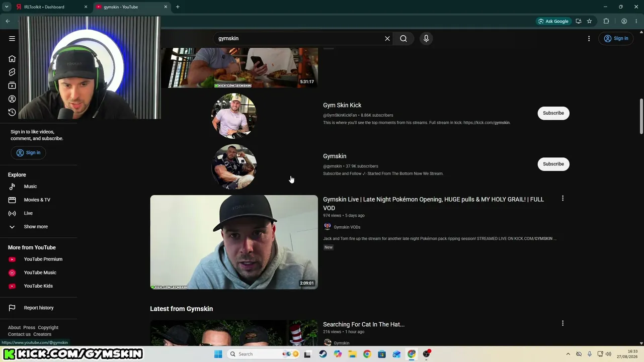
Task: Open Microsoft Store from the taskbar
Action: [382, 354]
